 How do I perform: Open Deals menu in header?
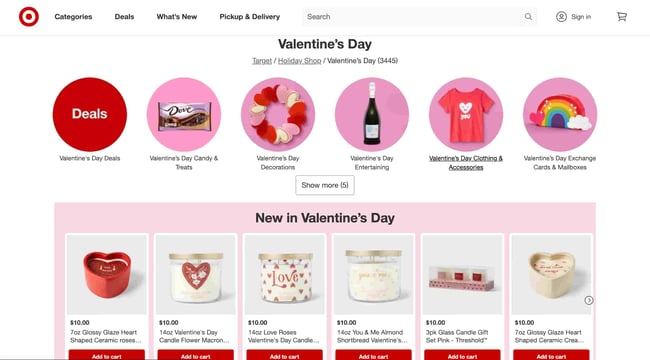click(124, 17)
